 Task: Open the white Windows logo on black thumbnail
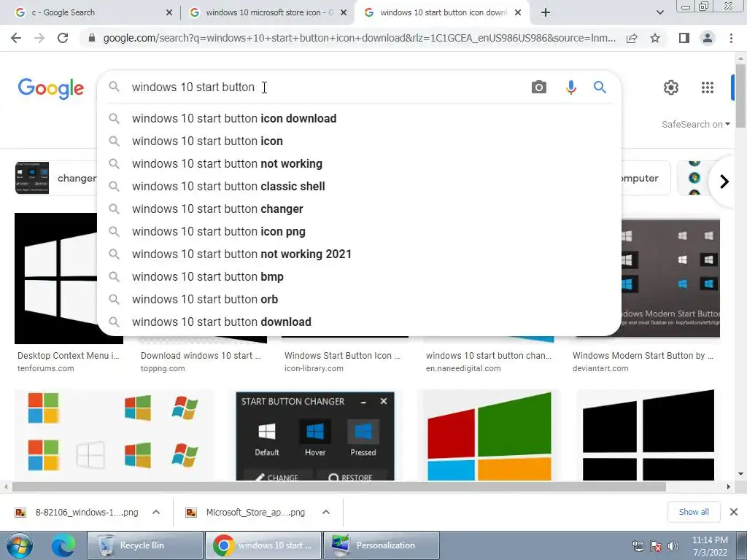point(55,279)
